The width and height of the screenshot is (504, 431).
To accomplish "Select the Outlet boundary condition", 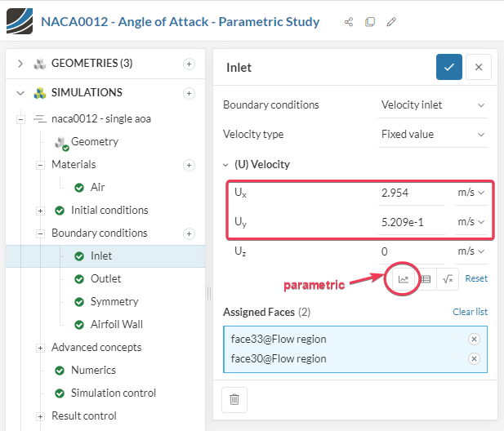I will pyautogui.click(x=105, y=278).
